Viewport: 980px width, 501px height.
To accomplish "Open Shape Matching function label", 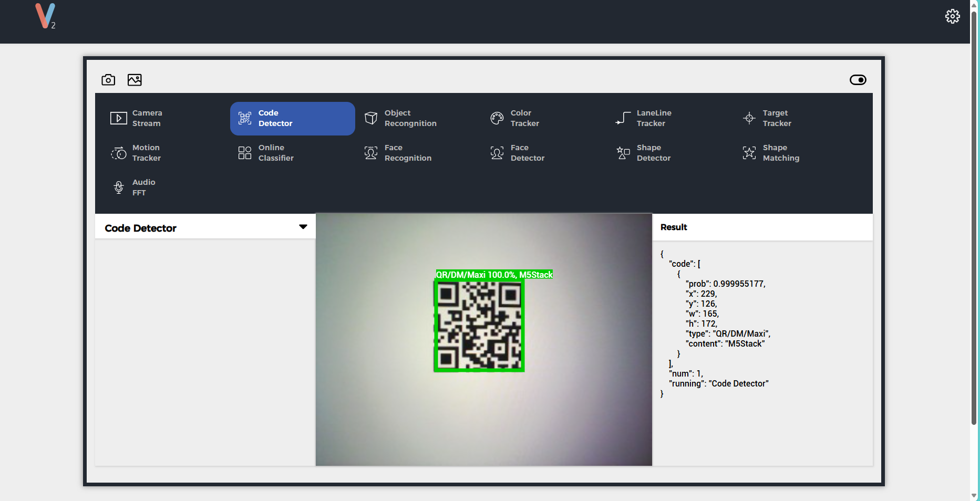I will click(781, 153).
